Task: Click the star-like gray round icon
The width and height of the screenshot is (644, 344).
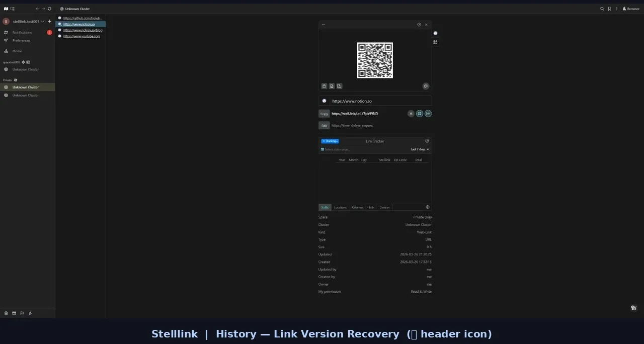Action: [x=411, y=114]
